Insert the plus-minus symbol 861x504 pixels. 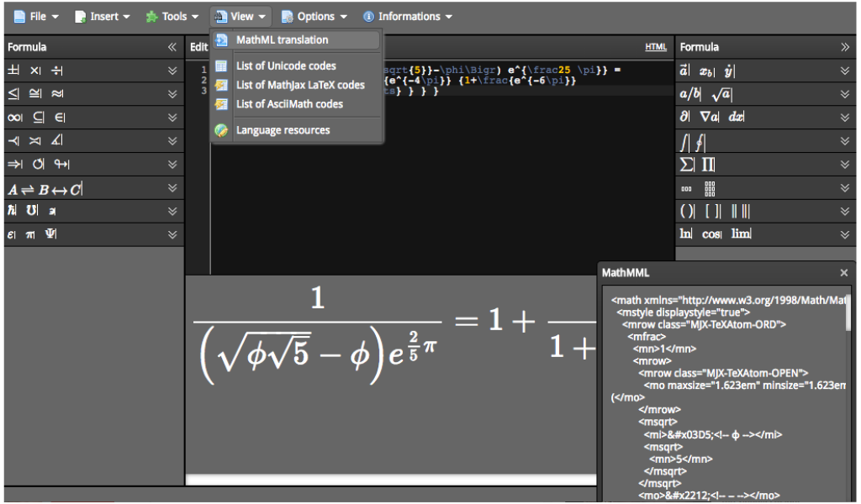point(12,70)
